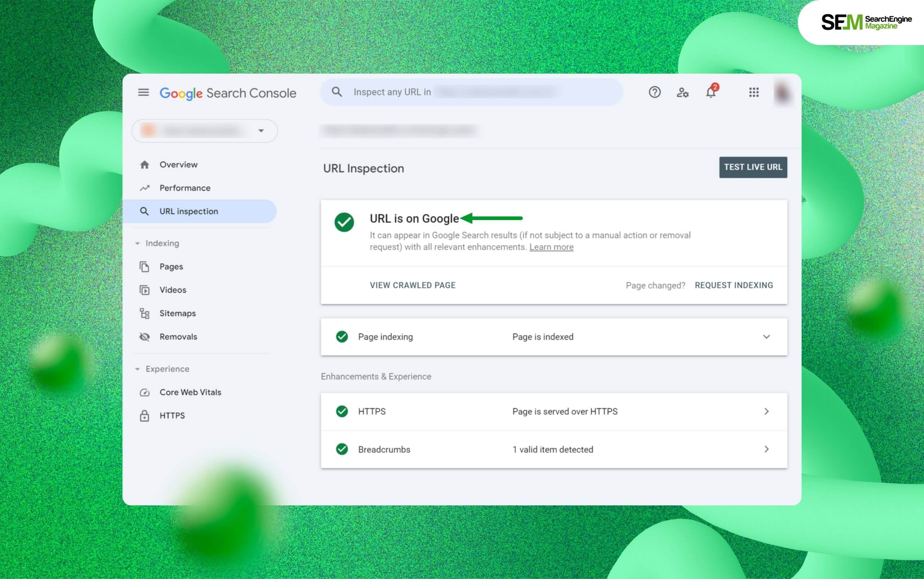This screenshot has height=579, width=924.
Task: Click the Breadcrumbs green check icon
Action: (x=342, y=449)
